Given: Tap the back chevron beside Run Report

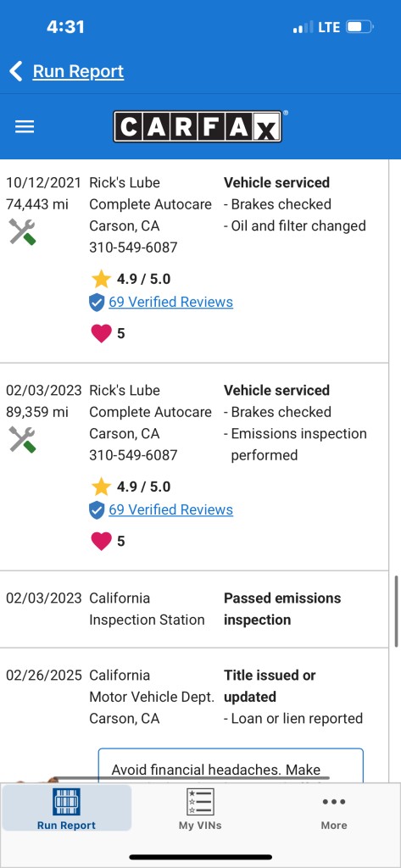Looking at the screenshot, I should tap(15, 71).
